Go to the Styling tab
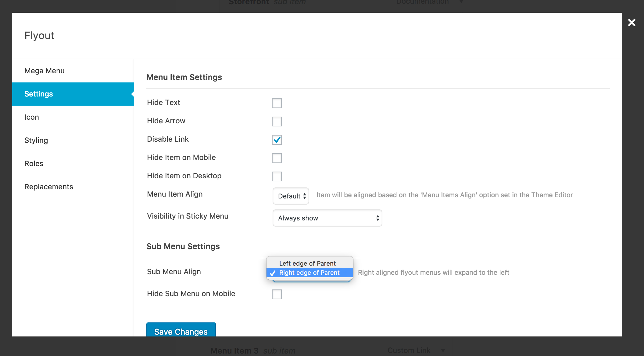This screenshot has height=356, width=644. 36,140
